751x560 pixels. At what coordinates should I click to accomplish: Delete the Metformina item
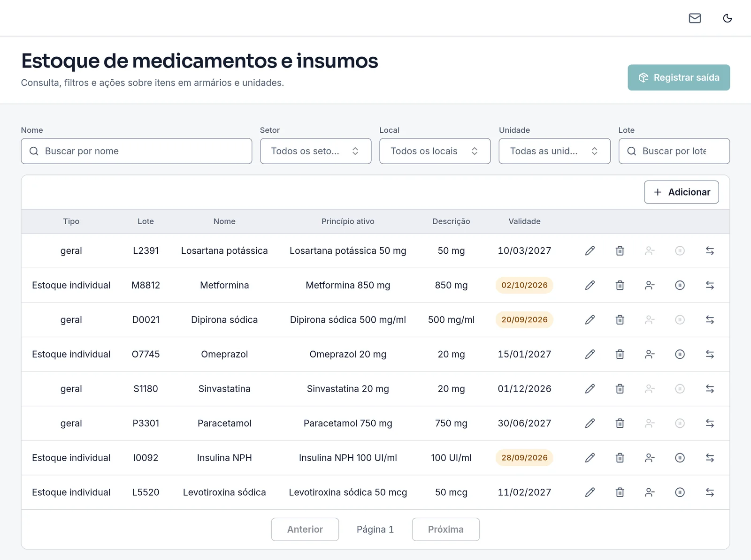pyautogui.click(x=620, y=285)
